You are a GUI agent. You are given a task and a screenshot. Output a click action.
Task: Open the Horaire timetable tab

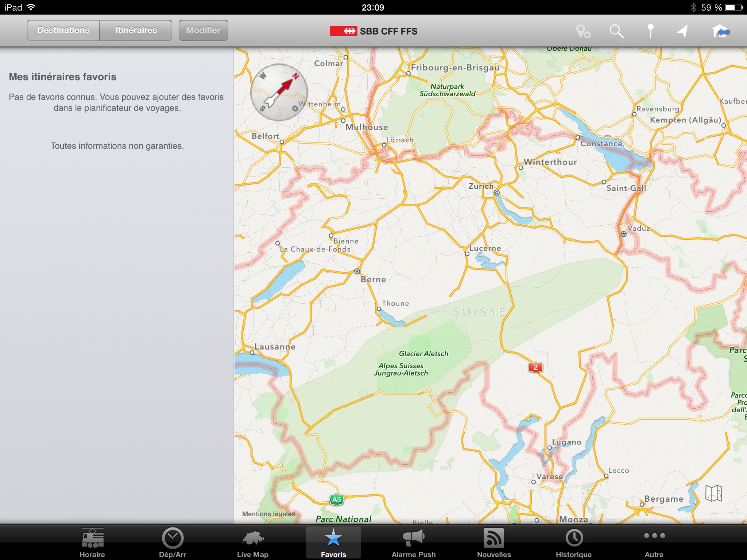coord(92,542)
